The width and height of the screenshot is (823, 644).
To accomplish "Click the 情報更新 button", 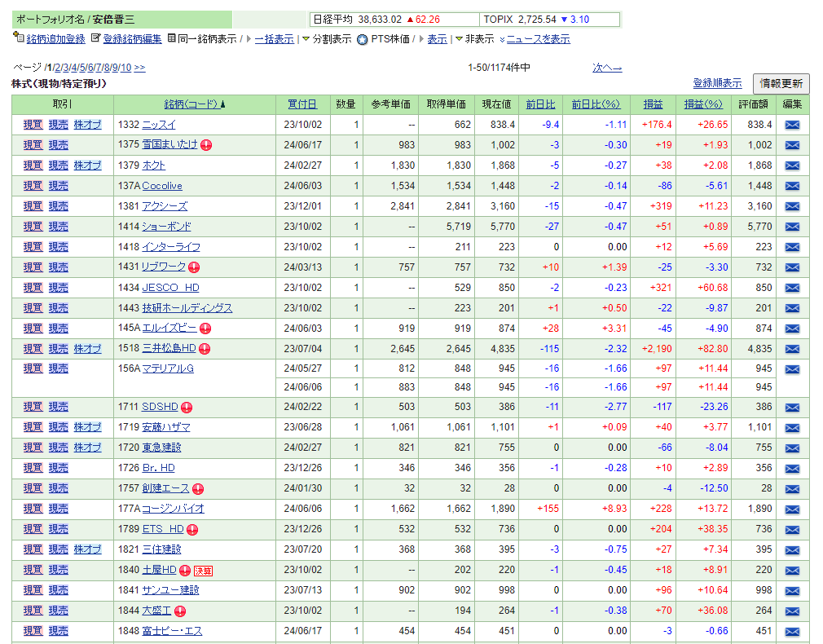I will click(x=781, y=83).
